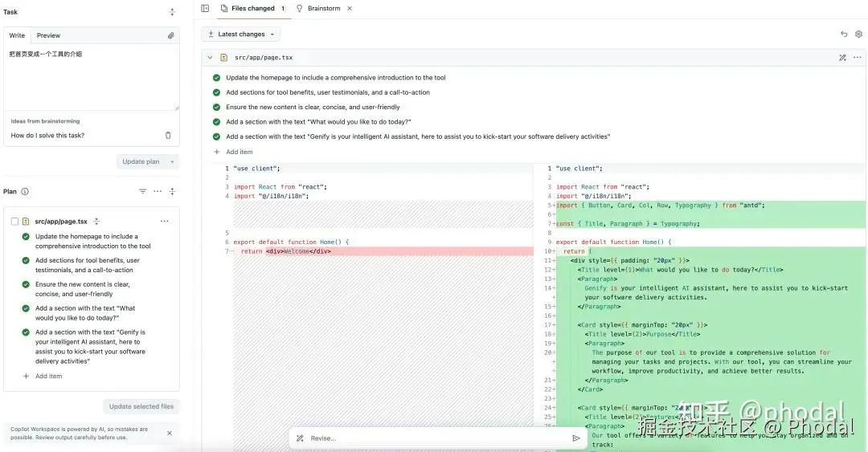The height and width of the screenshot is (452, 868).
Task: Open the Plan info icon
Action: pyautogui.click(x=25, y=191)
